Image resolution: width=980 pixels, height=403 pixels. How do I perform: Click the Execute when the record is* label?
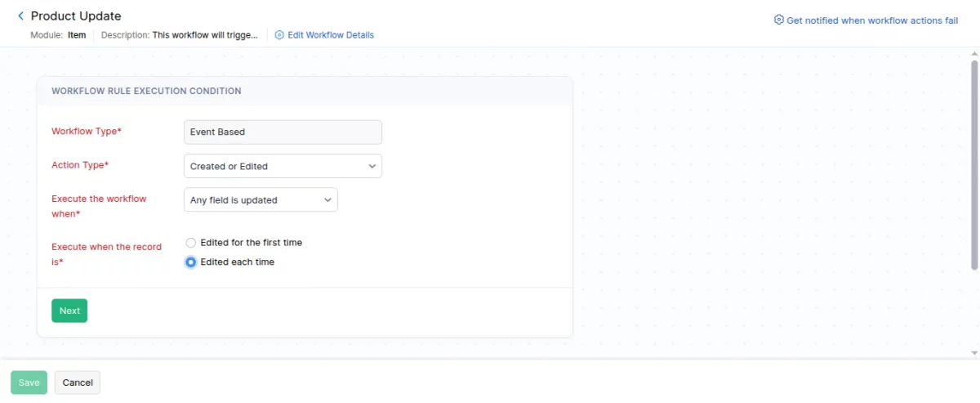(x=106, y=254)
